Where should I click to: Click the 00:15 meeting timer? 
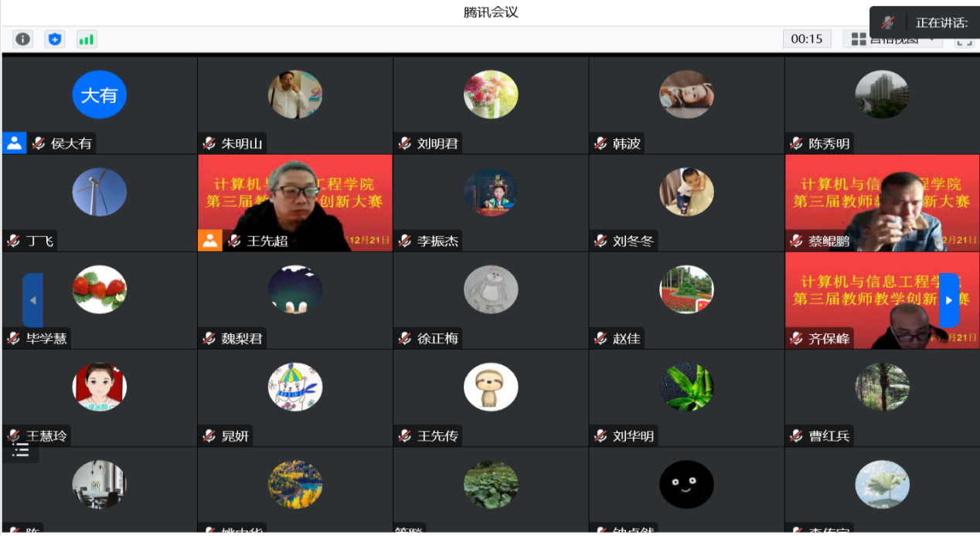807,39
